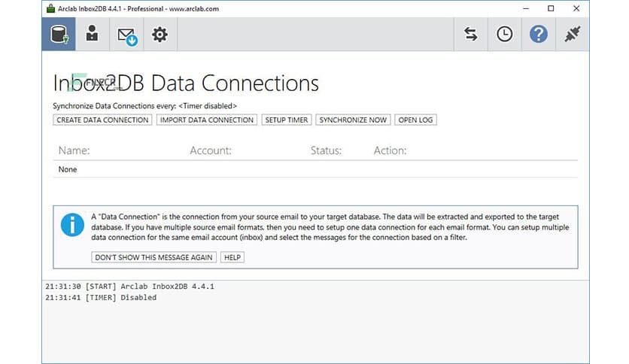Click the Name: column header
Image resolution: width=629 pixels, height=364 pixels.
74,150
